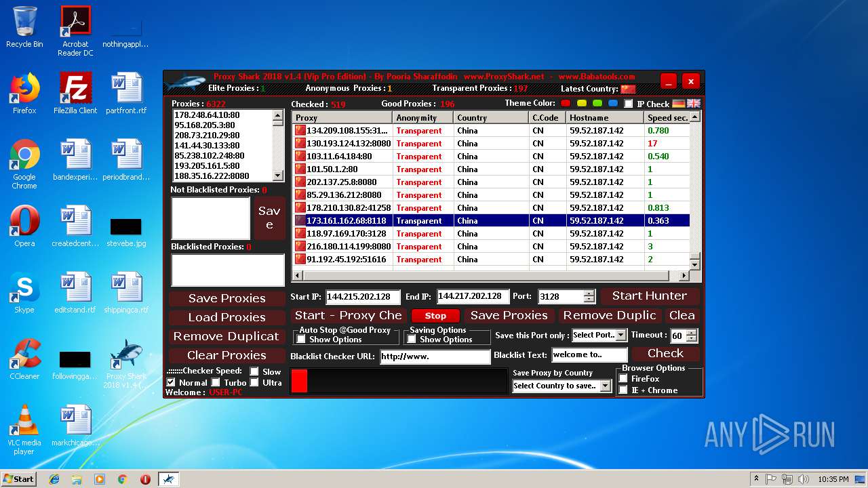
Task: Open the partfront.rtf document icon
Action: pyautogui.click(x=126, y=94)
